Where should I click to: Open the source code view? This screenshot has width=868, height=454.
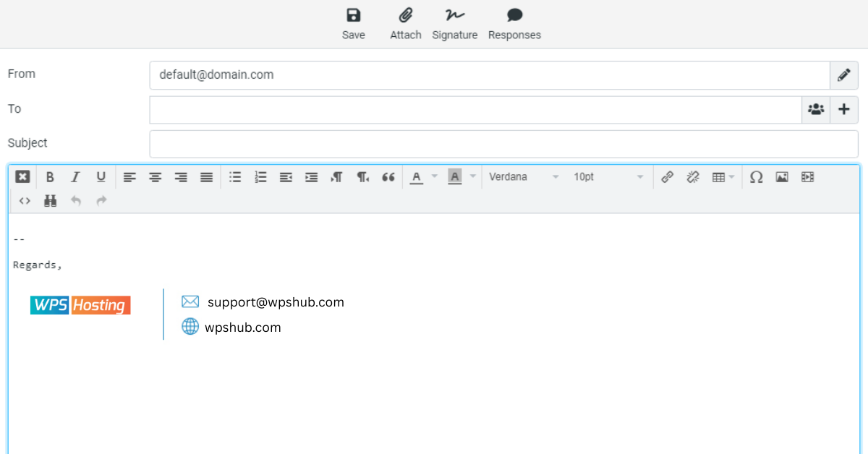(x=25, y=201)
